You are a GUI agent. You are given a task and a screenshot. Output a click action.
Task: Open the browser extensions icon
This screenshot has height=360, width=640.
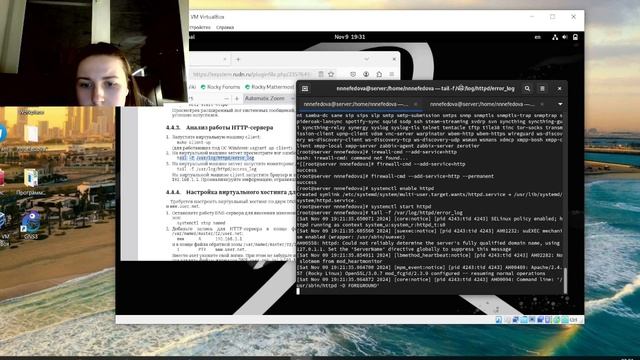[x=379, y=74]
